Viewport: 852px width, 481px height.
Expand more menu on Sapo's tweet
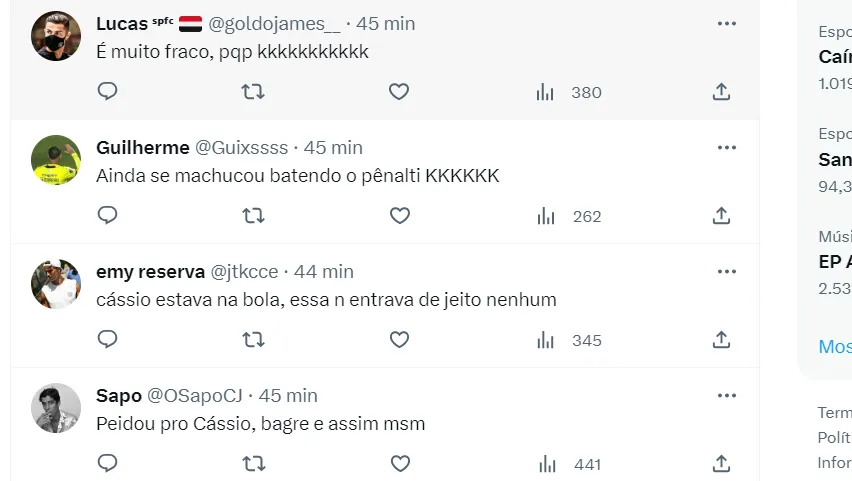(x=727, y=395)
